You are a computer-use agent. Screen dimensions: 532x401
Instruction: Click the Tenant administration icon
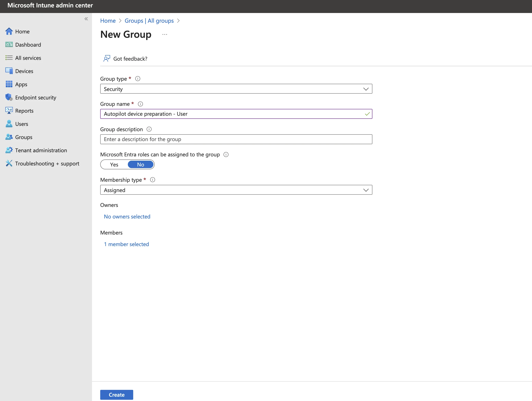click(x=9, y=150)
